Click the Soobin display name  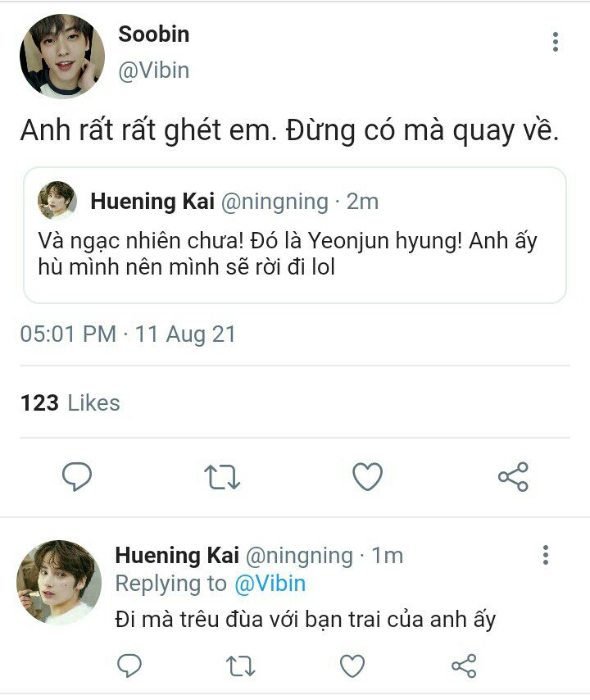pyautogui.click(x=154, y=34)
